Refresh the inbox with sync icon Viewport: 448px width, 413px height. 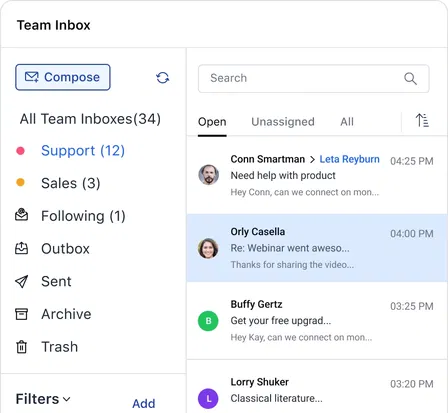(163, 78)
